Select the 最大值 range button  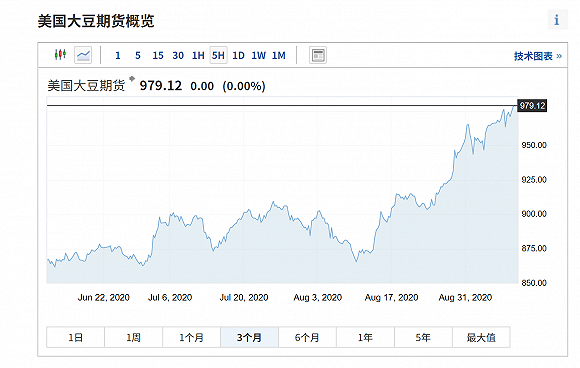tap(481, 337)
